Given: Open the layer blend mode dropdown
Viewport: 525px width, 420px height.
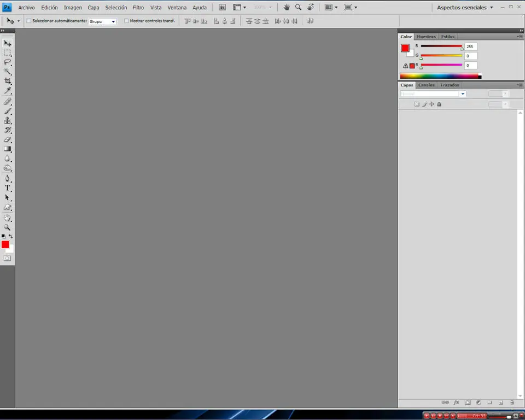Looking at the screenshot, I should [x=433, y=94].
